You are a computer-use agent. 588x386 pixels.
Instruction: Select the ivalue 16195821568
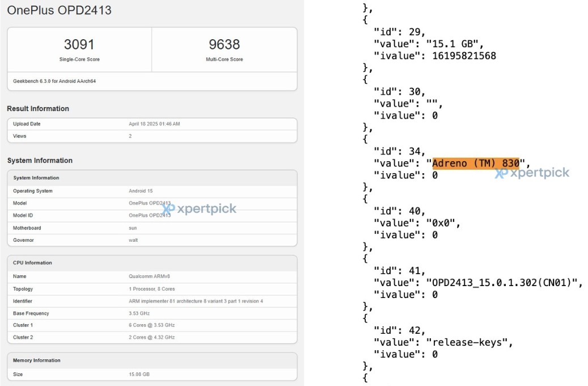tap(464, 56)
